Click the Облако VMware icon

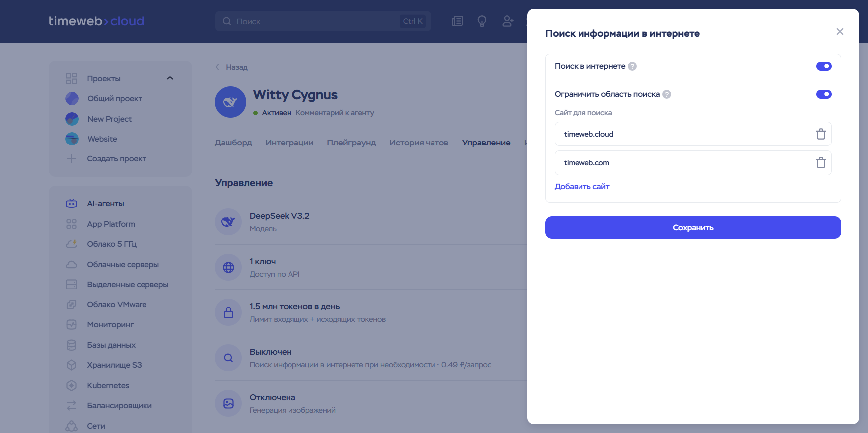tap(71, 304)
